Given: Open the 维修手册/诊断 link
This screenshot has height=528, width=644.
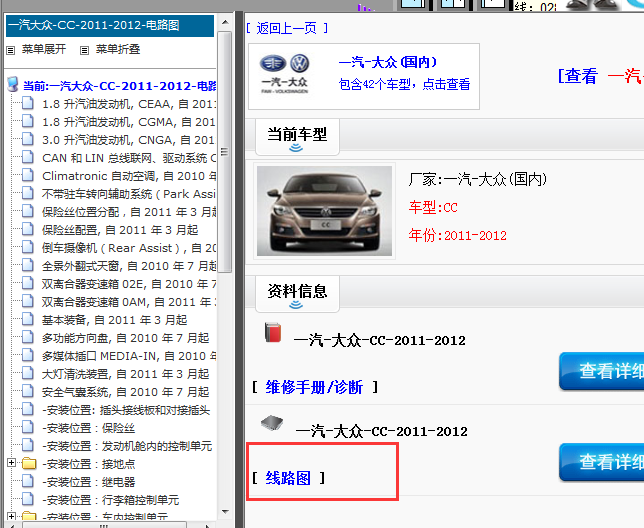Looking at the screenshot, I should click(314, 387).
